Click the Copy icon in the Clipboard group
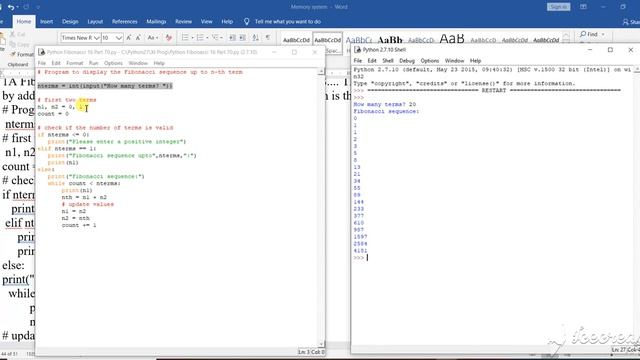 [13, 44]
